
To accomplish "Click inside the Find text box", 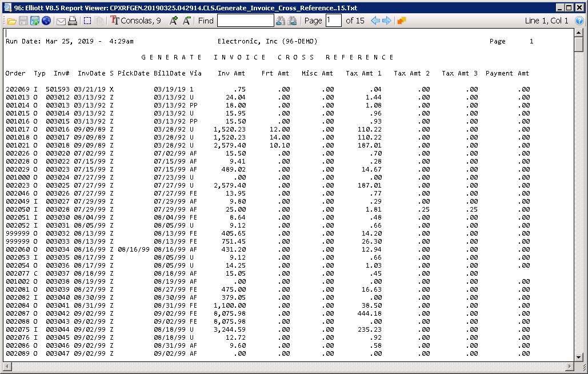I will pos(246,21).
